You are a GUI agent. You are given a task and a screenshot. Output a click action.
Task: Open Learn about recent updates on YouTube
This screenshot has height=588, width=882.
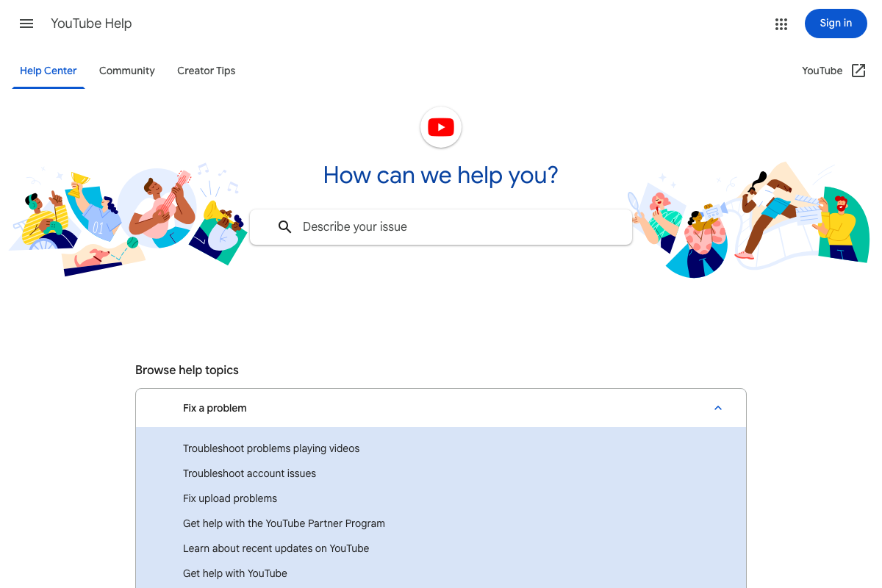point(276,548)
